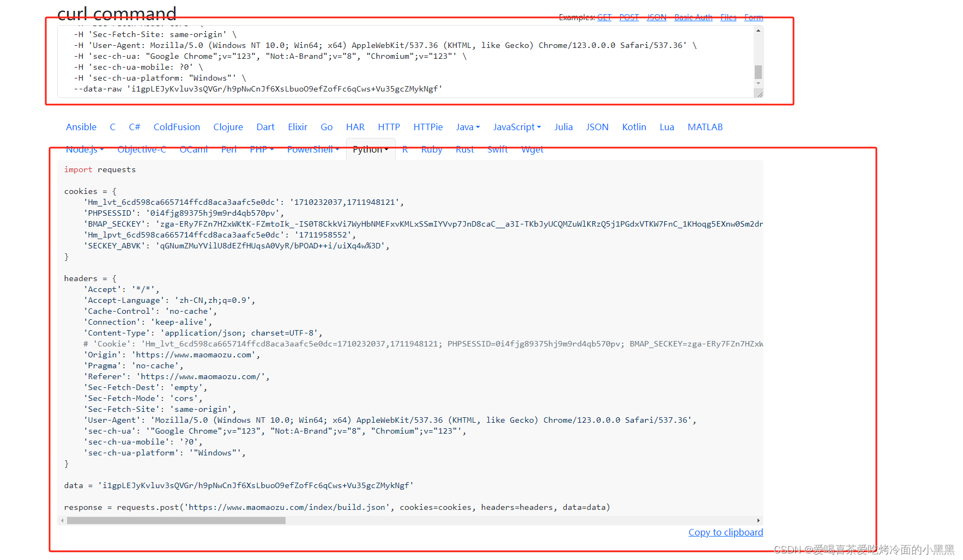
Task: Switch to the Ansible tab
Action: (x=81, y=127)
